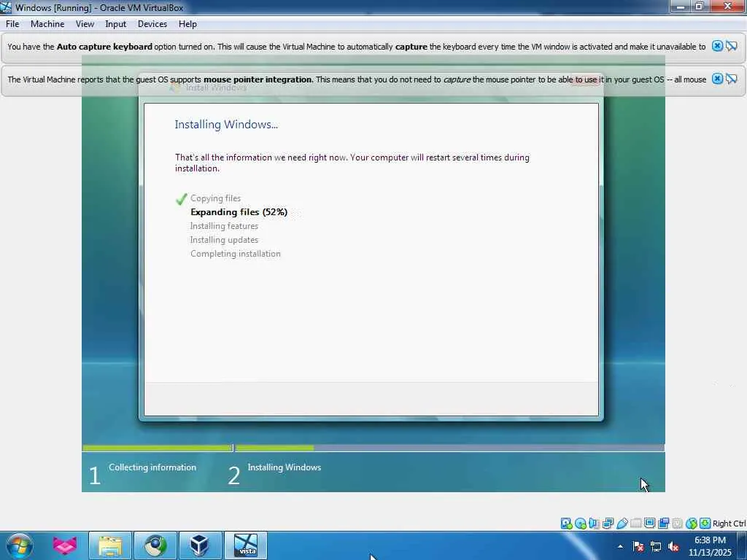Click the 'Installing Windows...' heading
Viewport: 747px width, 560px height.
[226, 124]
